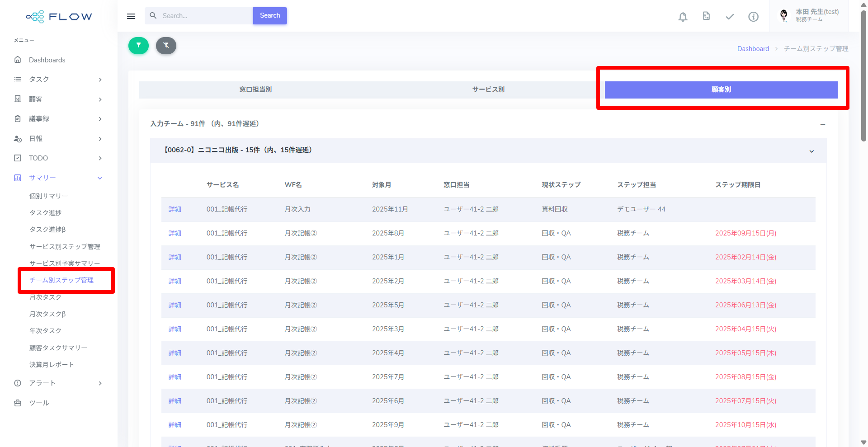Click the hamburger menu icon

click(x=131, y=16)
